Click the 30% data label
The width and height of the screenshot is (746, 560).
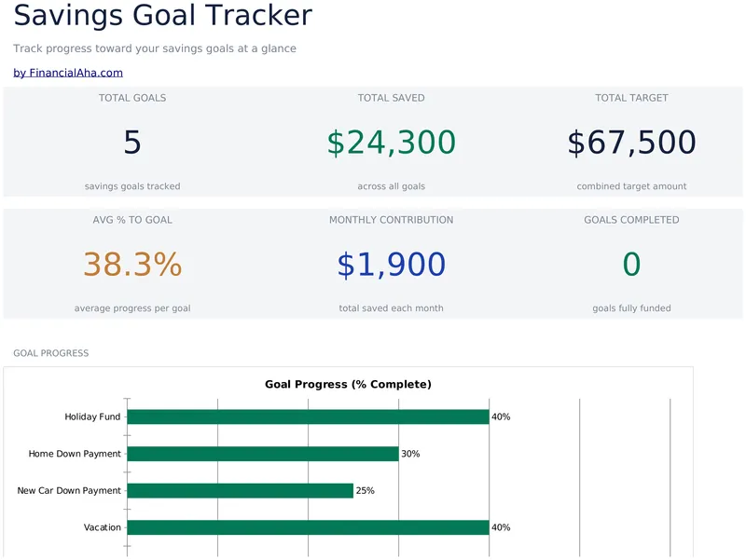pyautogui.click(x=410, y=454)
